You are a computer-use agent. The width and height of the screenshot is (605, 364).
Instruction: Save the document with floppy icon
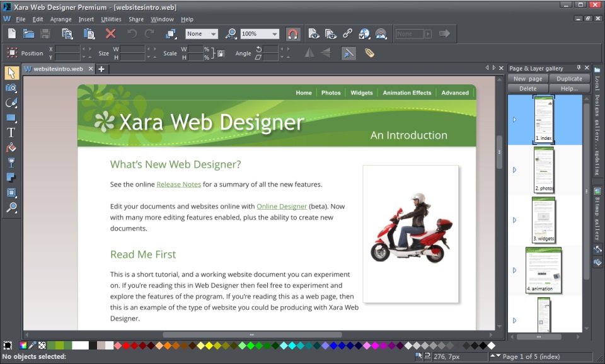[45, 34]
